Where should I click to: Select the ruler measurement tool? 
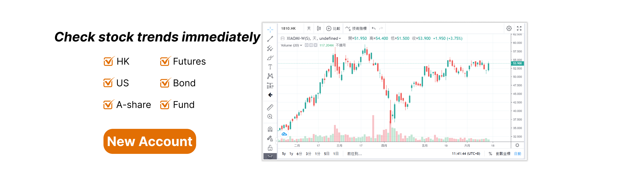tap(270, 107)
